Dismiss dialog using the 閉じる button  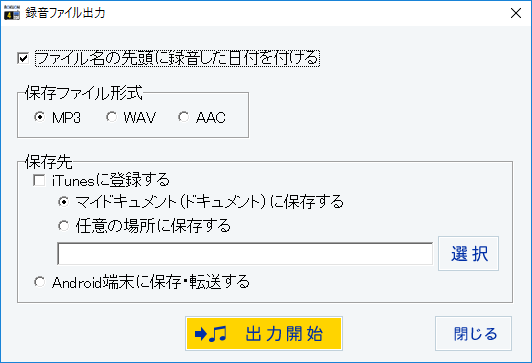(x=474, y=334)
